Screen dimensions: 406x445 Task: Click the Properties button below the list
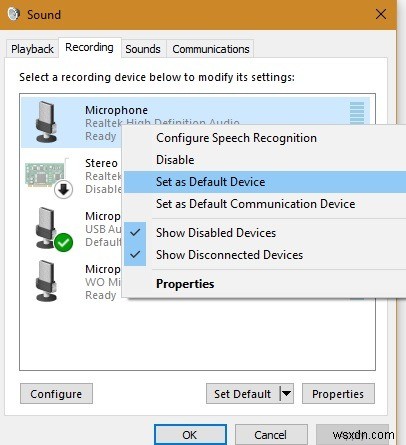coord(338,394)
